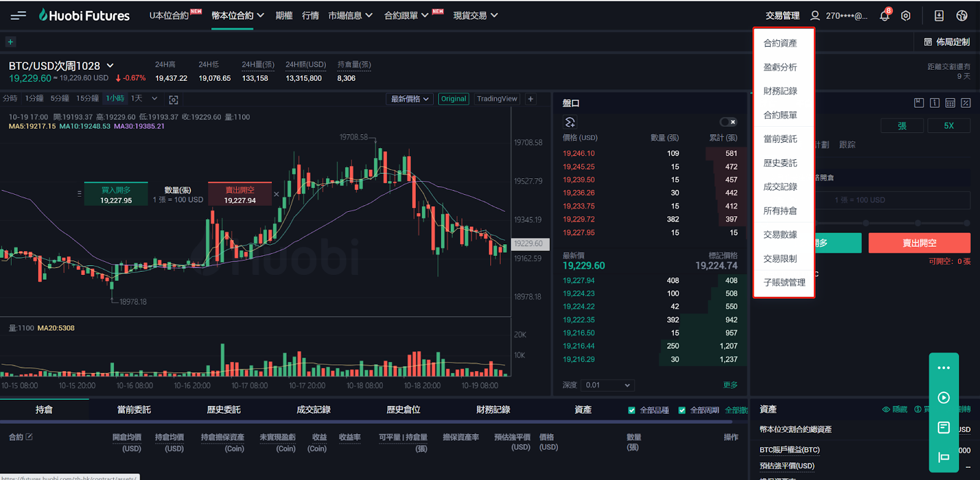Expand the 最新價格 price type dropdown
The image size is (980, 480).
tap(410, 99)
